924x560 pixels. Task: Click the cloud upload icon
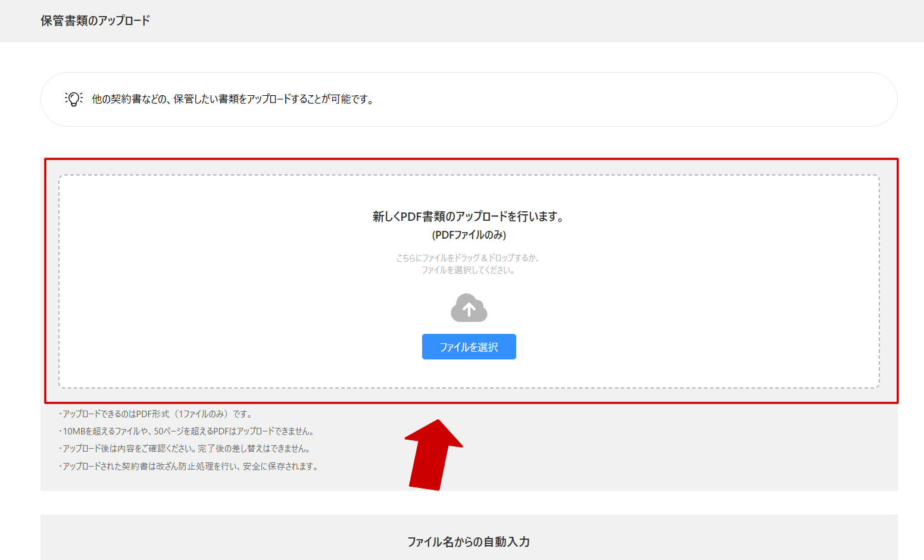469,308
